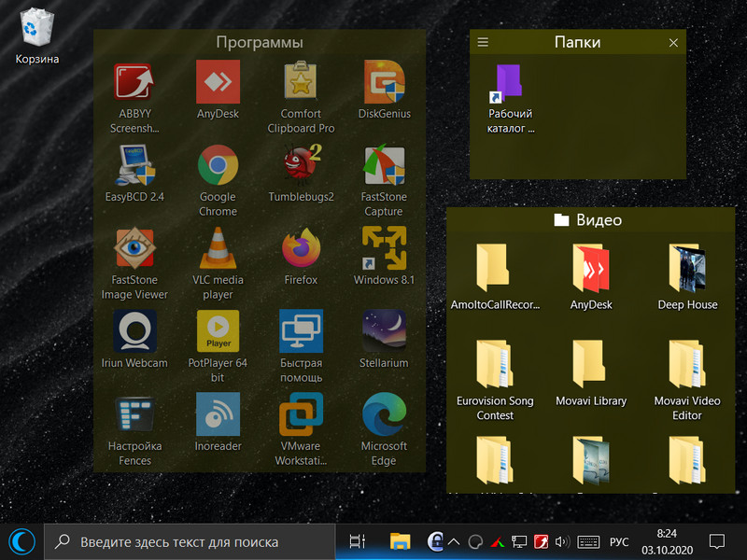Open FastStone Capture
Screen dimensions: 747x560
click(384, 180)
